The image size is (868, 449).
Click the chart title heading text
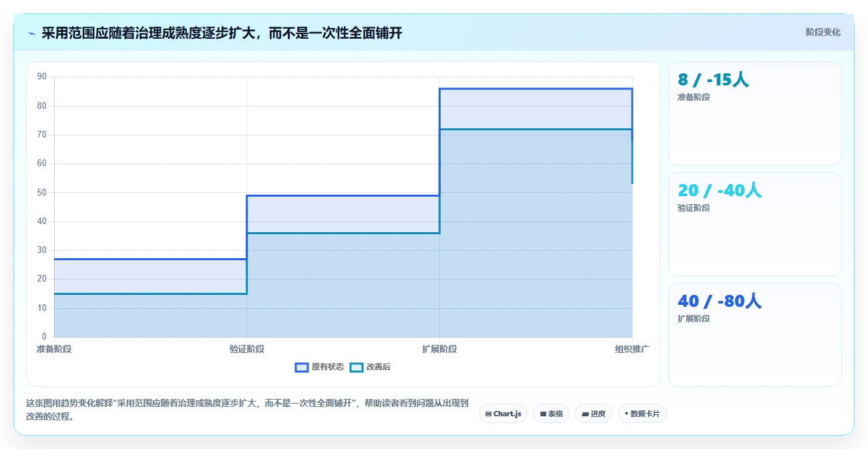[x=222, y=33]
